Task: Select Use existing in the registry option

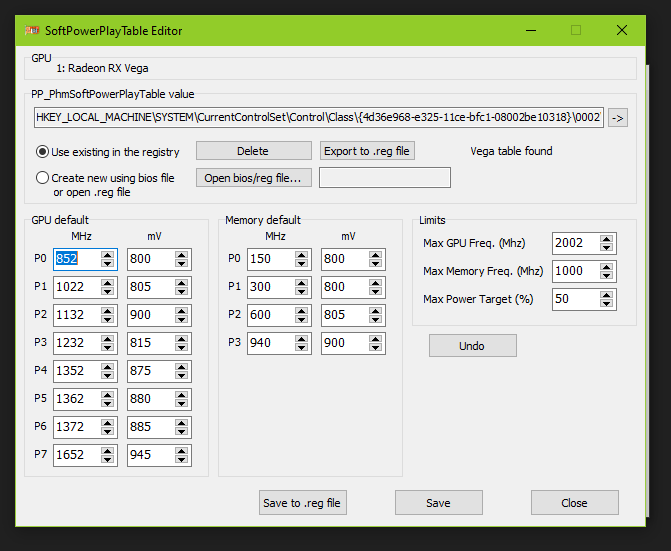Action: (x=108, y=152)
